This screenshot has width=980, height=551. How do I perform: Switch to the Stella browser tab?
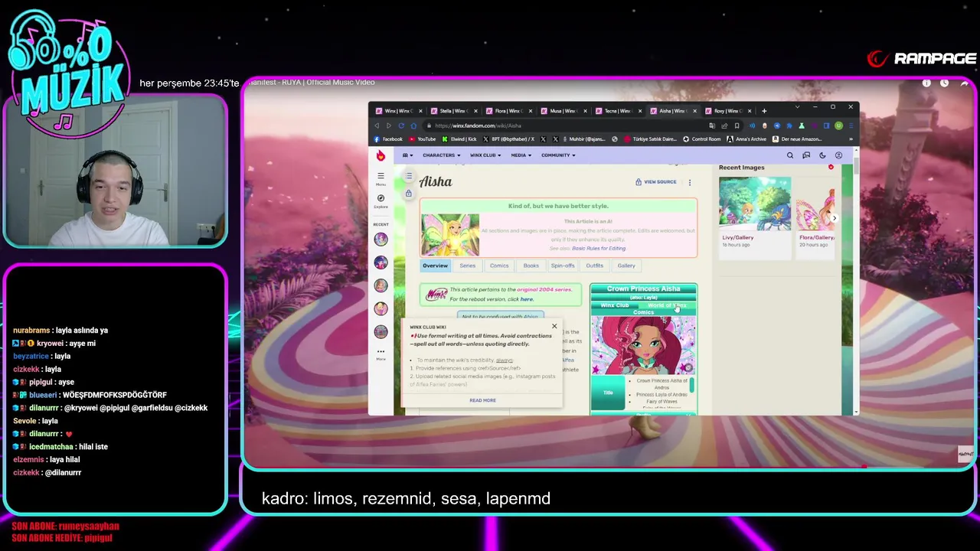[x=453, y=111]
